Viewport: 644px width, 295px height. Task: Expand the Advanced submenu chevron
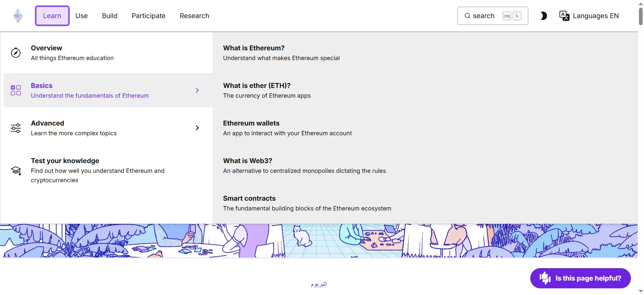(x=197, y=128)
